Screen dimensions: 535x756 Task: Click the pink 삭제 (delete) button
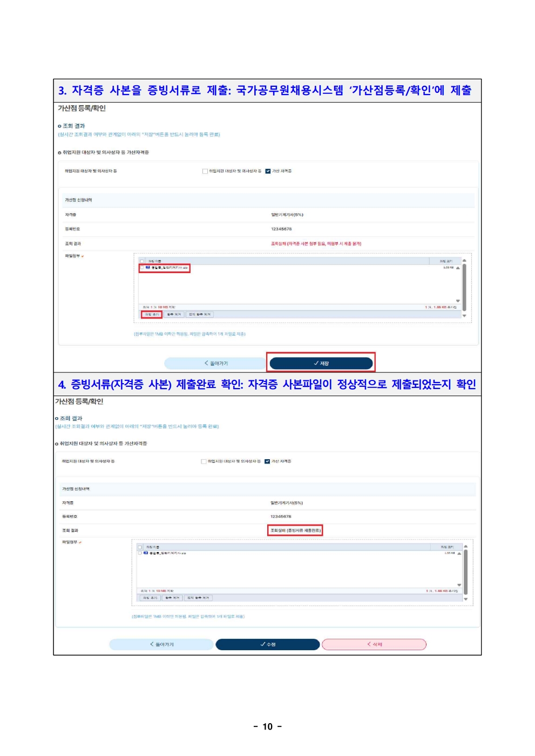pyautogui.click(x=374, y=644)
